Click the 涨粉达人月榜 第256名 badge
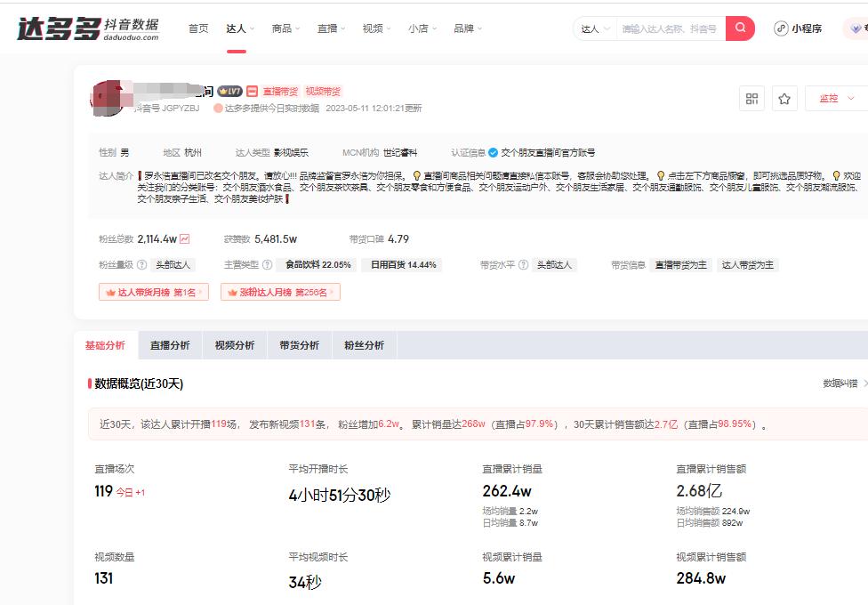 (280, 293)
